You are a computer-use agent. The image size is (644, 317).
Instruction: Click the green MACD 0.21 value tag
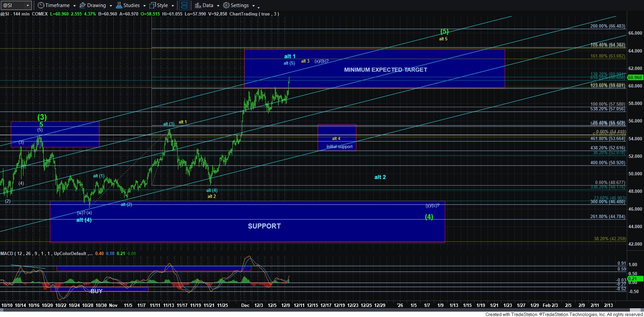tap(633, 279)
